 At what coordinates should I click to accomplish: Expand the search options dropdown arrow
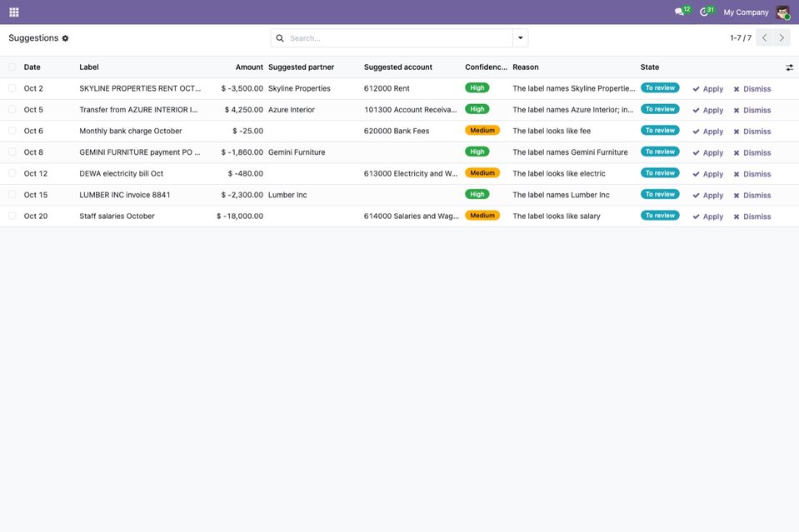point(520,38)
